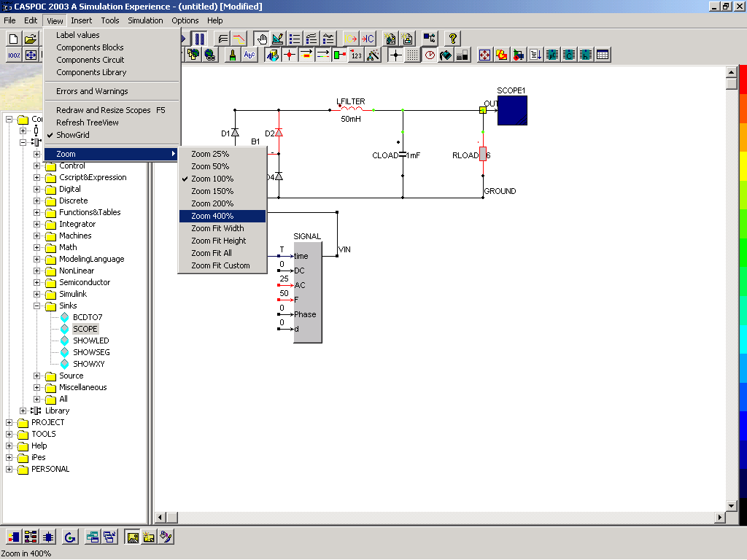The image size is (747, 560).
Task: Click the block diagram tree icon in bottom bar
Action: click(x=31, y=537)
